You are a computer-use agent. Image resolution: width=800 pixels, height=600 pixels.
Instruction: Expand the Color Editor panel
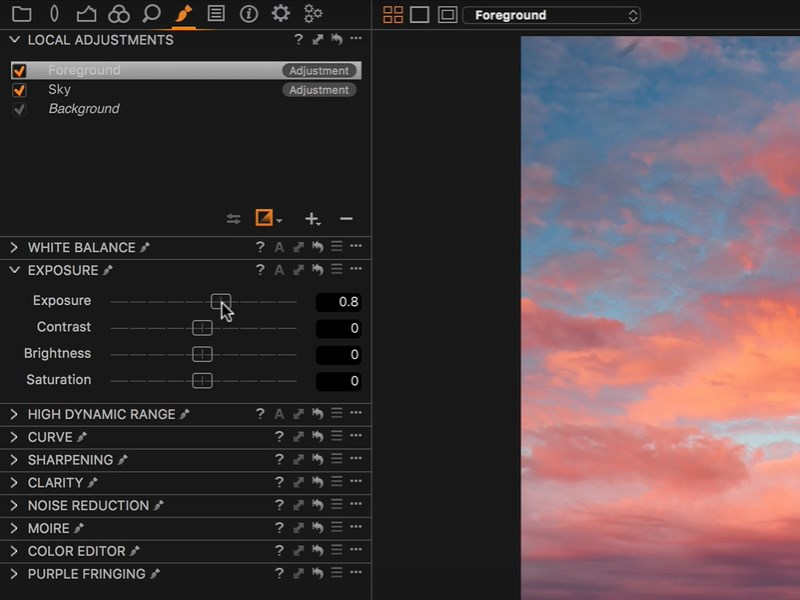point(14,551)
